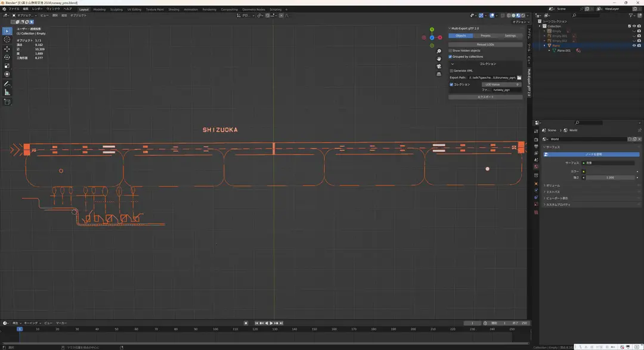Unlink the World datablock with X

[x=639, y=140]
